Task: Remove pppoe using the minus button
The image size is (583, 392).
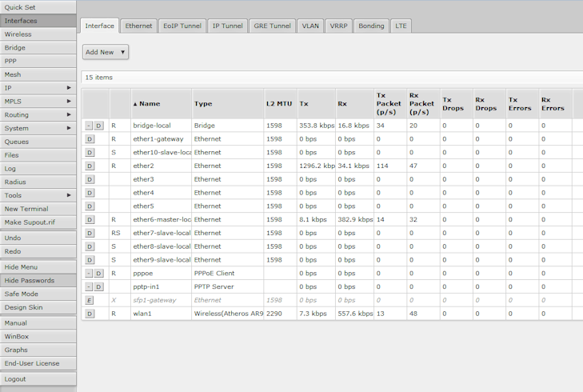Action: click(89, 274)
